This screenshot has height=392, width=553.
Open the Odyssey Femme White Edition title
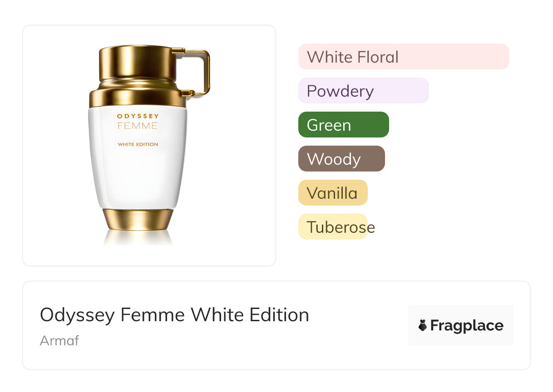point(174,315)
